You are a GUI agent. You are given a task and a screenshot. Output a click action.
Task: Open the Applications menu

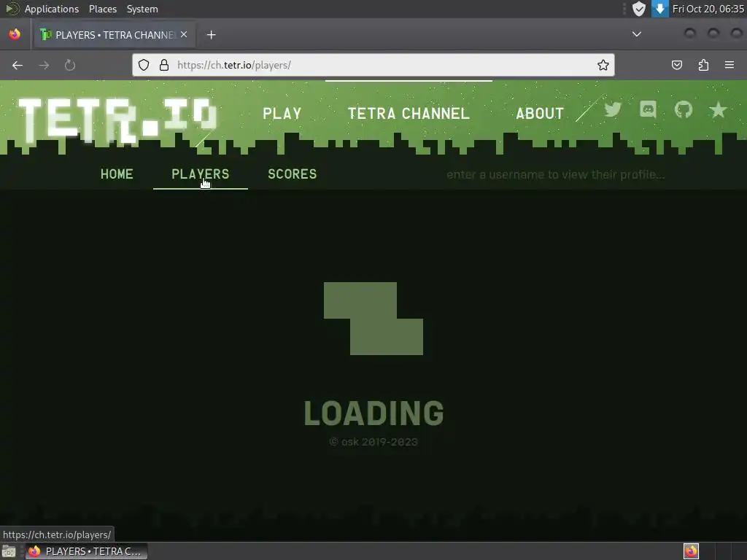coord(52,9)
